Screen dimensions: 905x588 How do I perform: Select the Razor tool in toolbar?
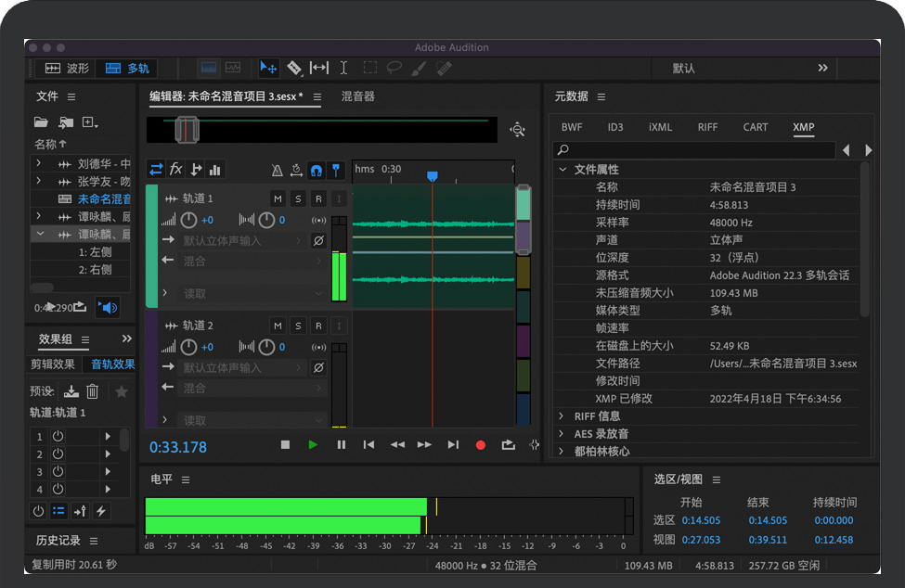[293, 68]
